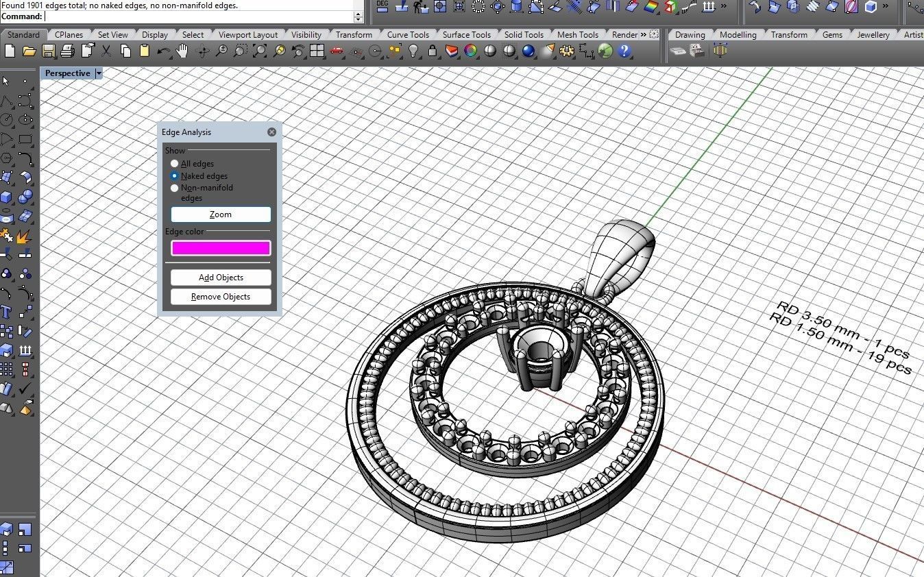Click the Zoom window icon

point(241,51)
